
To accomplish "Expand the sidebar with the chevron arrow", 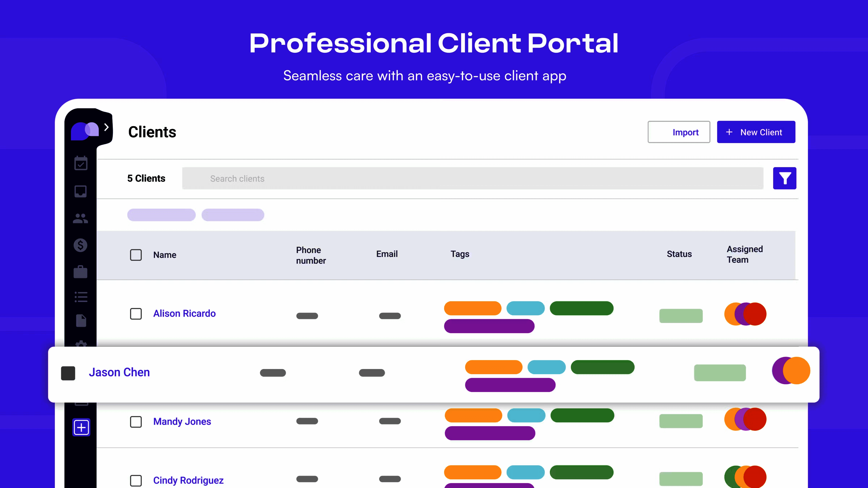I will tap(107, 127).
